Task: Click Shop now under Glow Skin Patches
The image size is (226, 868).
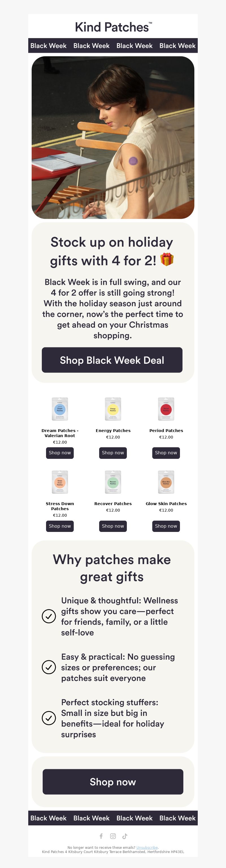Action: (166, 526)
